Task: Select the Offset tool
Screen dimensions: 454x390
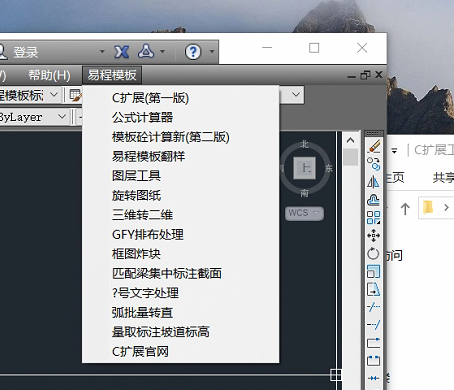Action: coord(374,200)
